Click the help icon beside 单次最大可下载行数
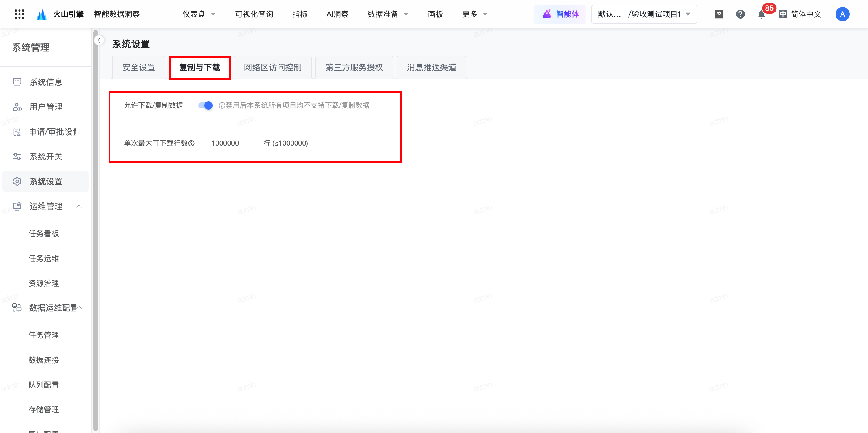The image size is (868, 433). coord(192,143)
